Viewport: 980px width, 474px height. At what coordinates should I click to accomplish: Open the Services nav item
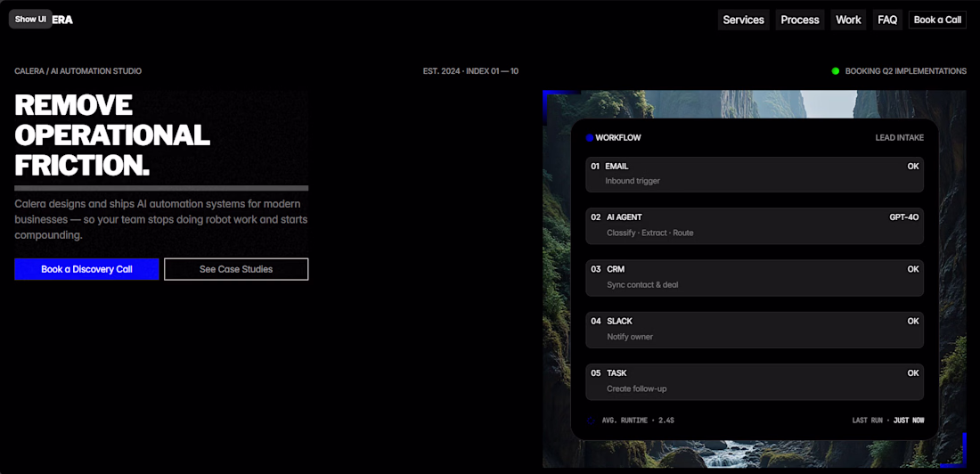743,20
